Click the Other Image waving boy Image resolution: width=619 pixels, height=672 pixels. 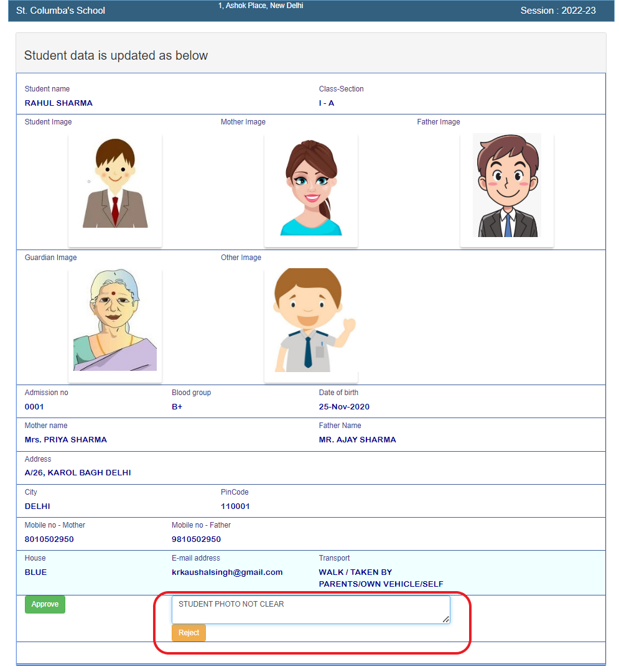(x=311, y=320)
